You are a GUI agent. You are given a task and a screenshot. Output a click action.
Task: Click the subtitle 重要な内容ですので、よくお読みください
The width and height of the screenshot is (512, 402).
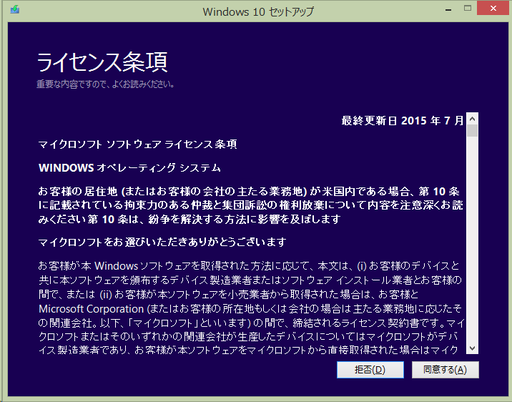click(105, 84)
